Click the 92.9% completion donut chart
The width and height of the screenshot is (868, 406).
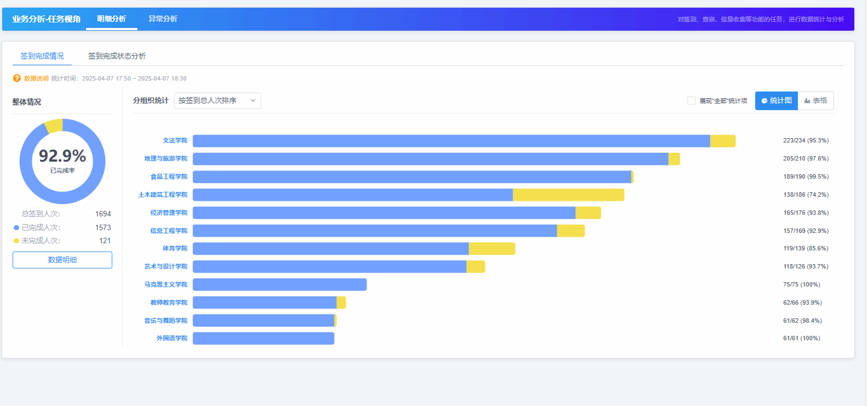click(x=62, y=162)
